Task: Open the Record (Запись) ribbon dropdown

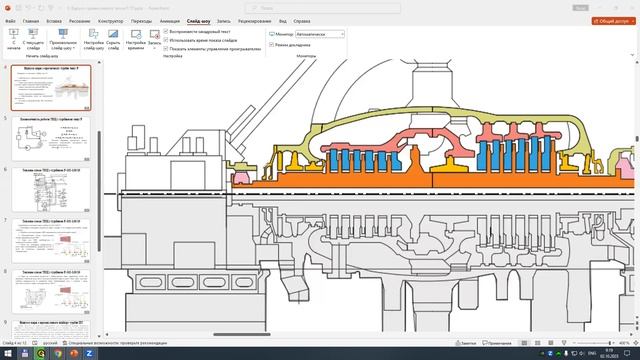Action: point(154,39)
